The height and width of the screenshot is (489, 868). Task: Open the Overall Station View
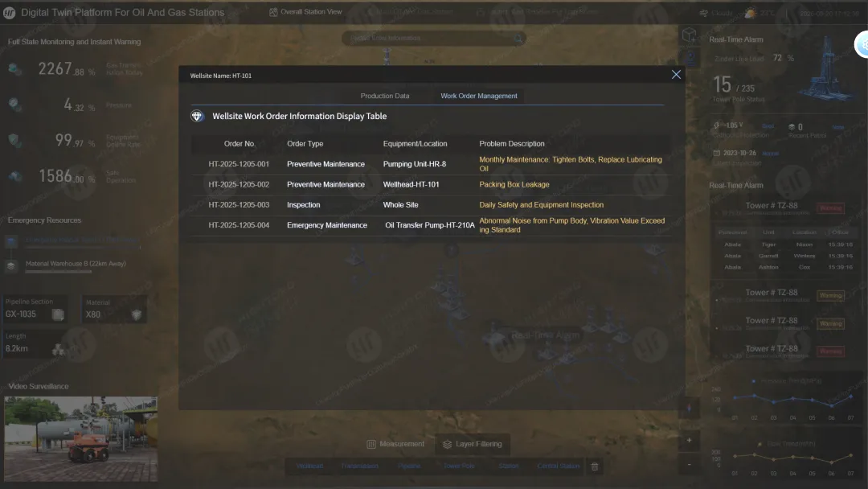305,12
